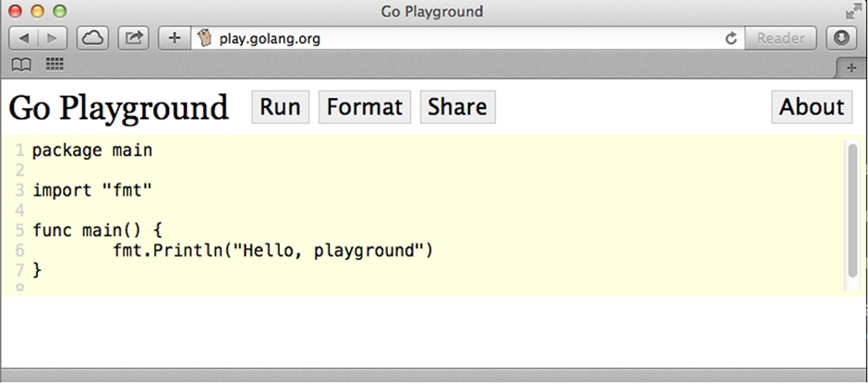Viewport: 868px width, 383px height.
Task: Reload the page with the refresh icon
Action: (731, 39)
